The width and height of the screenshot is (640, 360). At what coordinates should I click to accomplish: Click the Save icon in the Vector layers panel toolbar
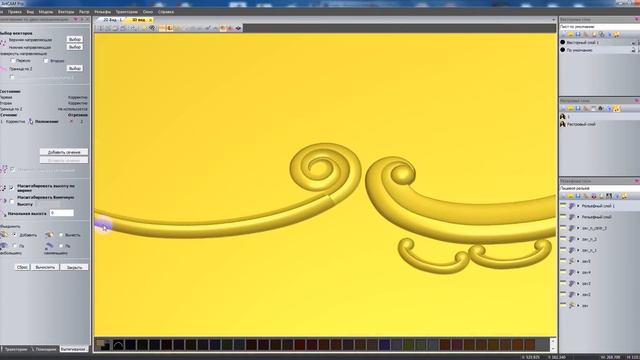click(578, 35)
